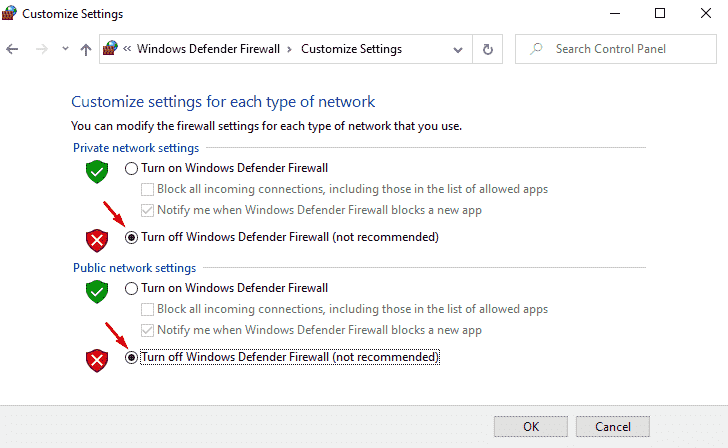Click the Back navigation arrow
Viewport: 728px width, 448px height.
pyautogui.click(x=13, y=49)
